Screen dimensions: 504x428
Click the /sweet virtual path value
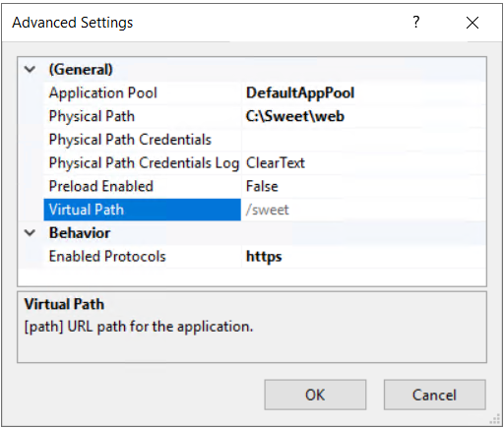pyautogui.click(x=363, y=210)
